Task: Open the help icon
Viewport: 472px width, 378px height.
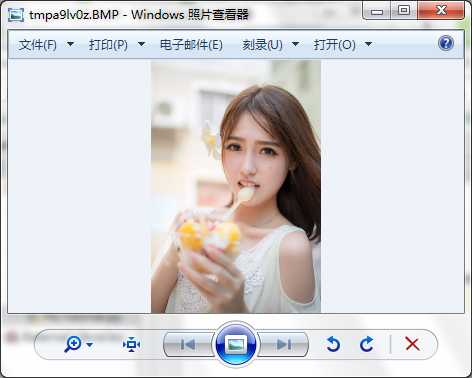Action: click(x=446, y=43)
